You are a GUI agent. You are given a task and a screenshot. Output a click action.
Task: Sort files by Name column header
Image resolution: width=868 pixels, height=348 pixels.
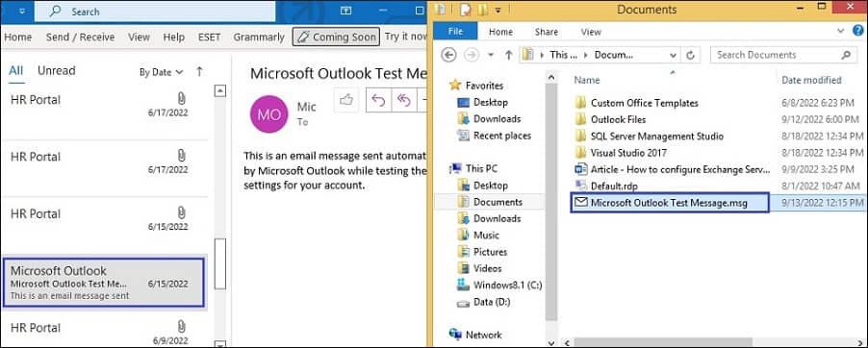(x=587, y=80)
